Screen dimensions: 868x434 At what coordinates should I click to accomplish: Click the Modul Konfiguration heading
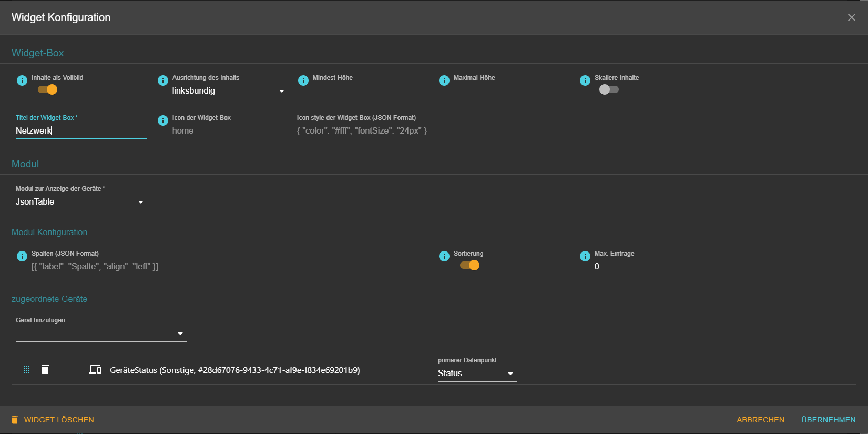49,233
